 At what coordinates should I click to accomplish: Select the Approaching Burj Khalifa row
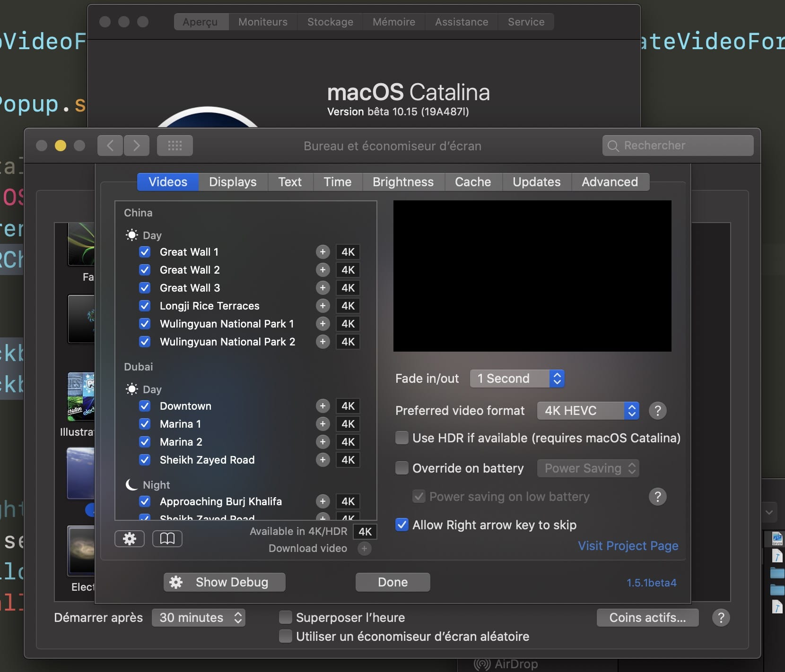[x=246, y=501]
